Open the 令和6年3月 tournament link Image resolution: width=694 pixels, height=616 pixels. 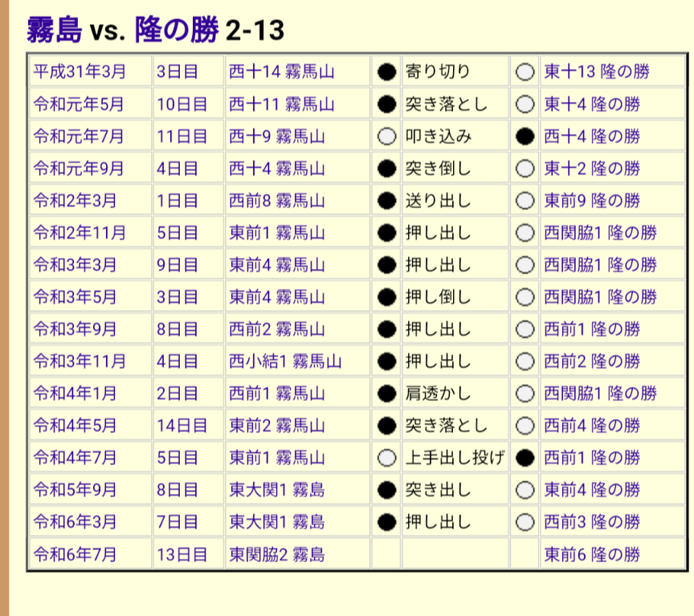[x=75, y=522]
